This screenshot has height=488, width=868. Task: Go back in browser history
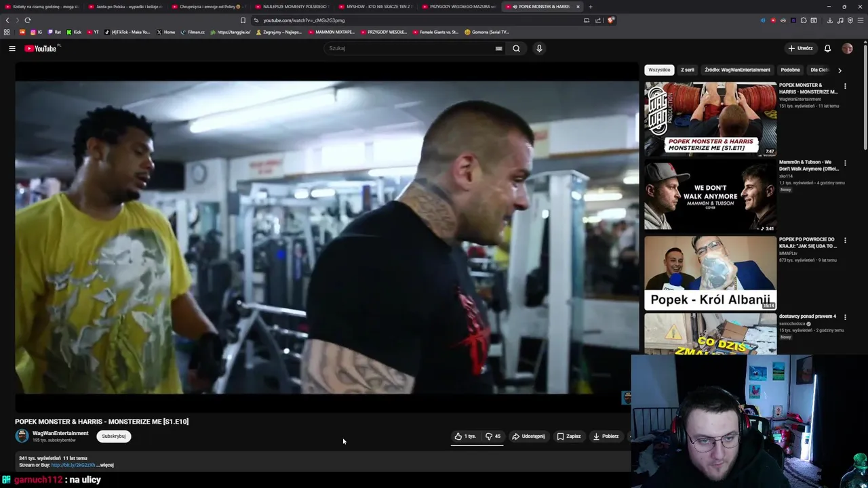[x=7, y=20]
